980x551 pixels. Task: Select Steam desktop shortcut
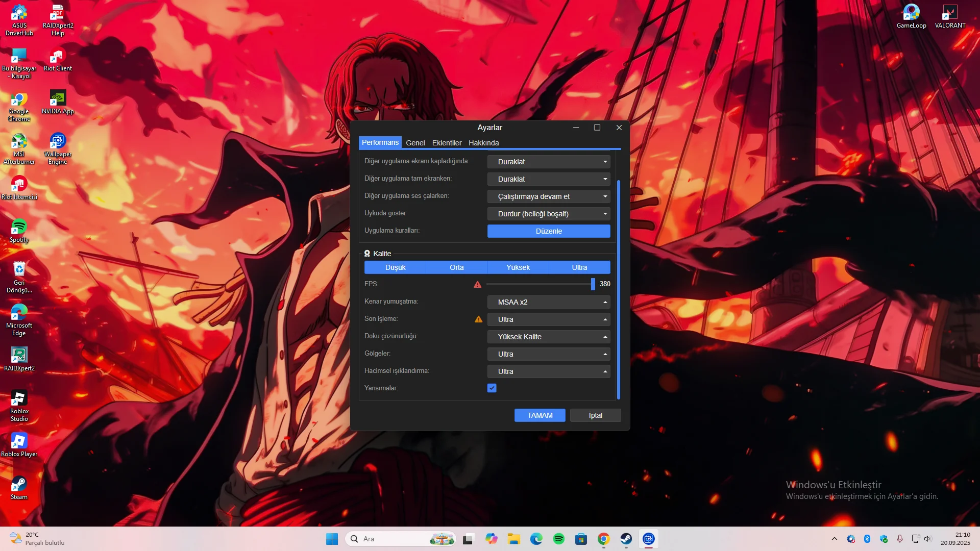pyautogui.click(x=19, y=488)
